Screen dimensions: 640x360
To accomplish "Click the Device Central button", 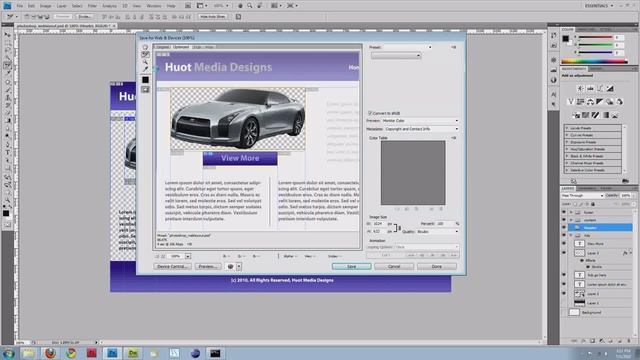I will (x=172, y=267).
